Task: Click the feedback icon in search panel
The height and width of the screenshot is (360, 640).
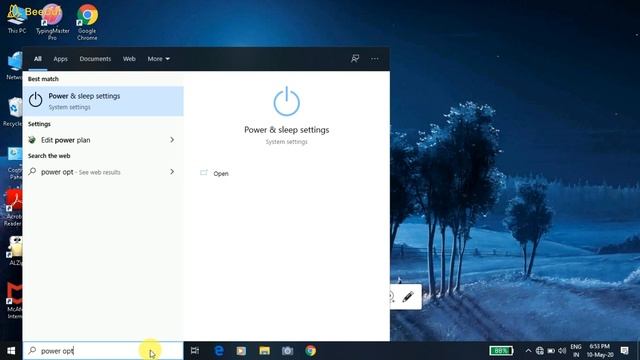Action: (355, 59)
